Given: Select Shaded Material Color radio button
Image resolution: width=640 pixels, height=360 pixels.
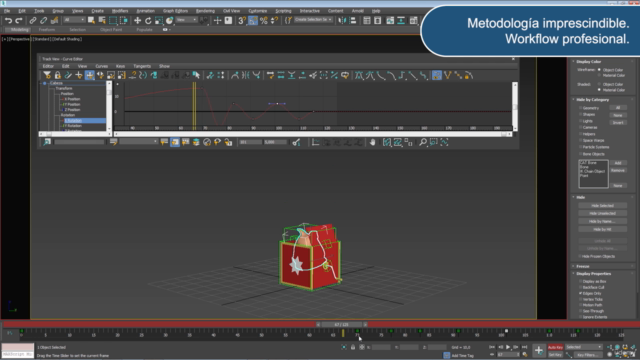Looking at the screenshot, I should pyautogui.click(x=599, y=89).
